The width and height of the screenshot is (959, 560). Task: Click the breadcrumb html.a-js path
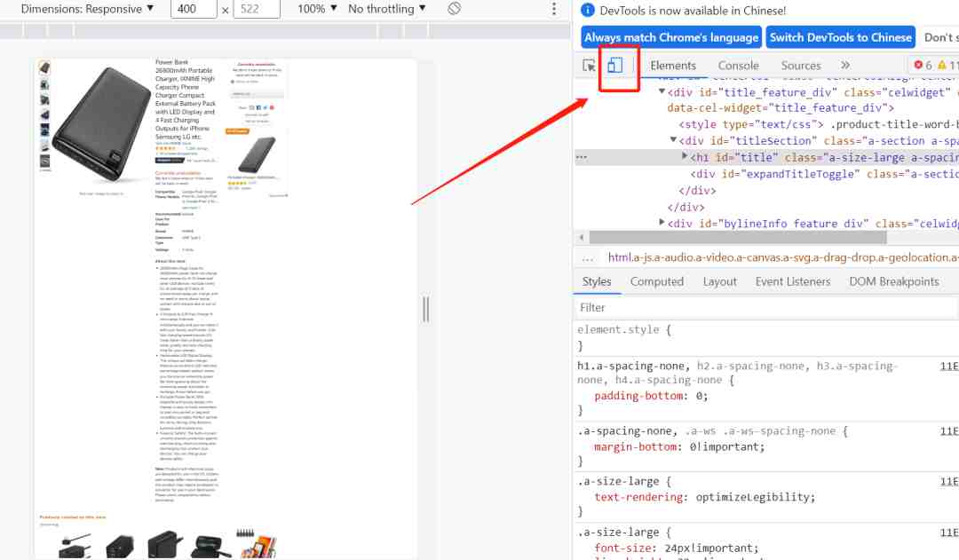tap(783, 257)
